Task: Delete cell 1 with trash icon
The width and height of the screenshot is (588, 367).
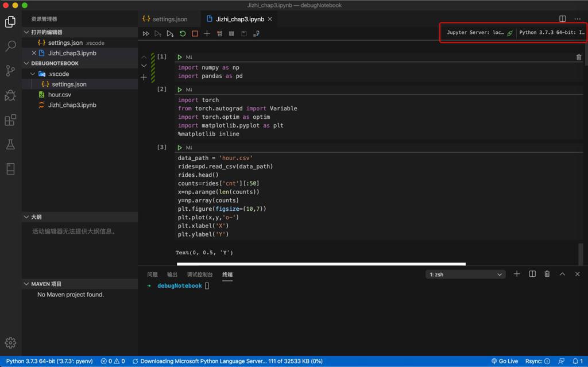Action: pos(578,57)
